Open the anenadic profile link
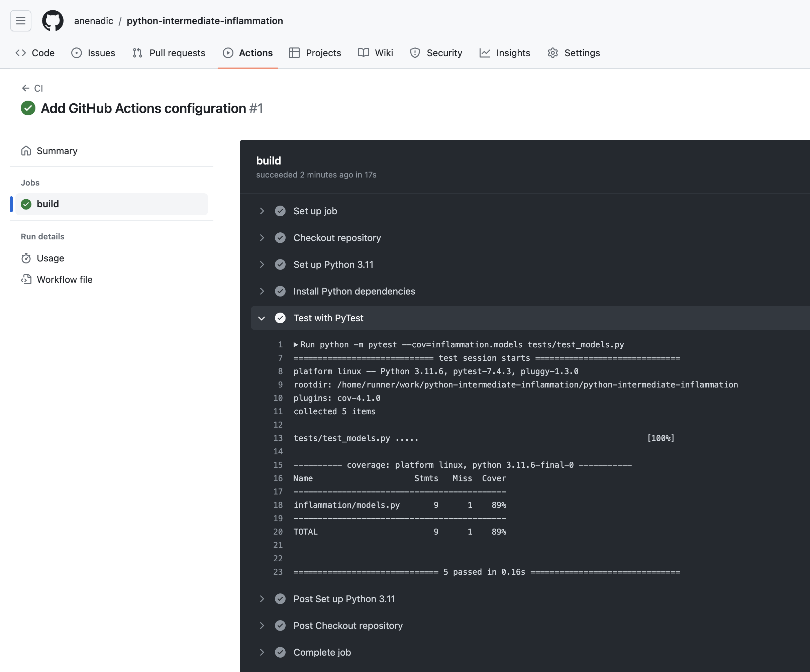810x672 pixels. coord(93,21)
